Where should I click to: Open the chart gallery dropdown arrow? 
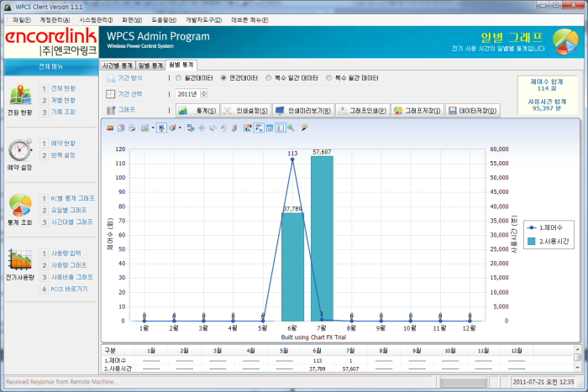(153, 128)
